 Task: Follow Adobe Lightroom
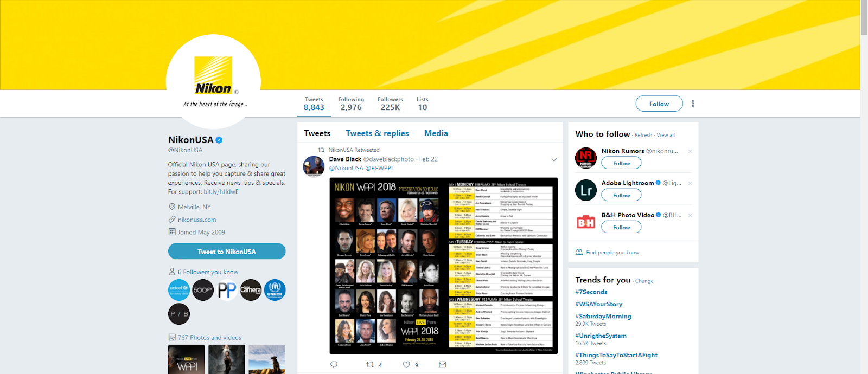pyautogui.click(x=621, y=195)
